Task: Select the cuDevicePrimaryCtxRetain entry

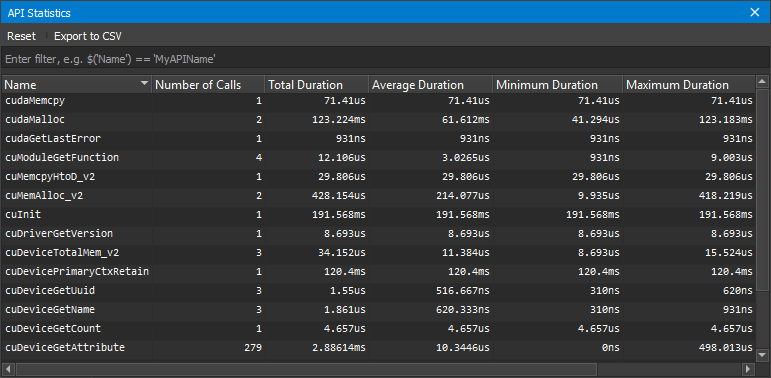Action: 77,271
